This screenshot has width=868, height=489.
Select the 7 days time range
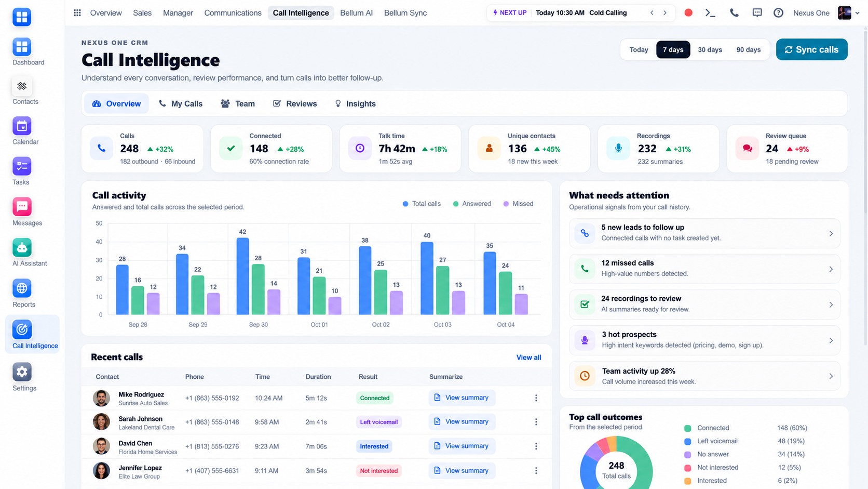[673, 50]
